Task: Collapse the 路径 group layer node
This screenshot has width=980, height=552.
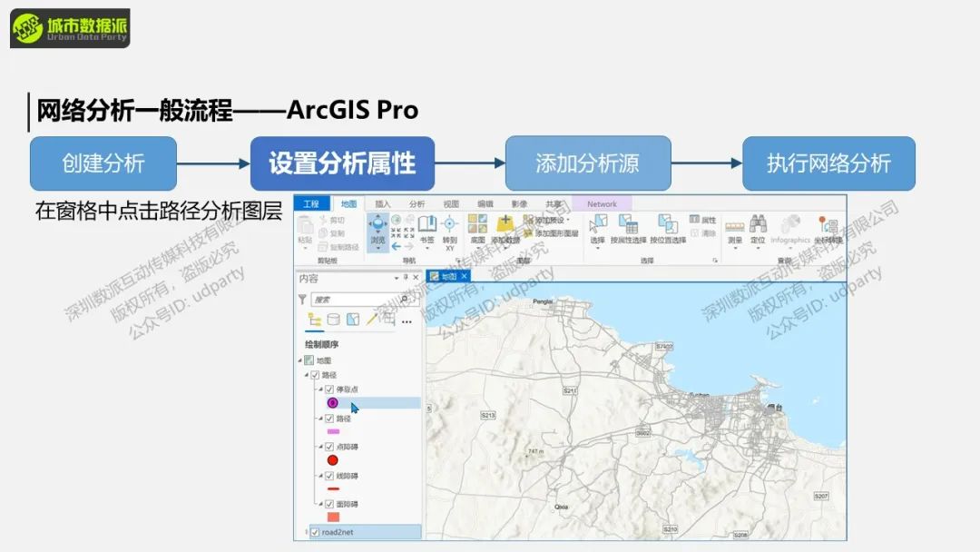Action: click(307, 375)
